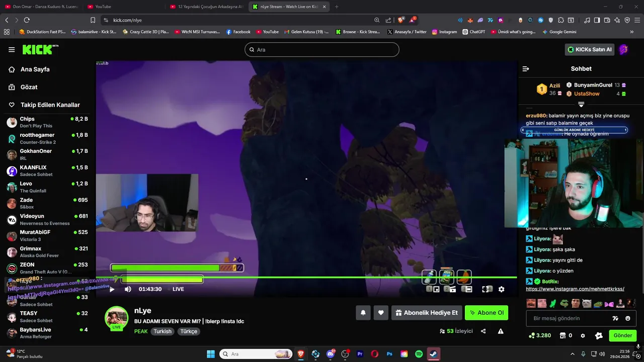
Task: Click the KICKs Satın Al button
Action: (x=590, y=49)
